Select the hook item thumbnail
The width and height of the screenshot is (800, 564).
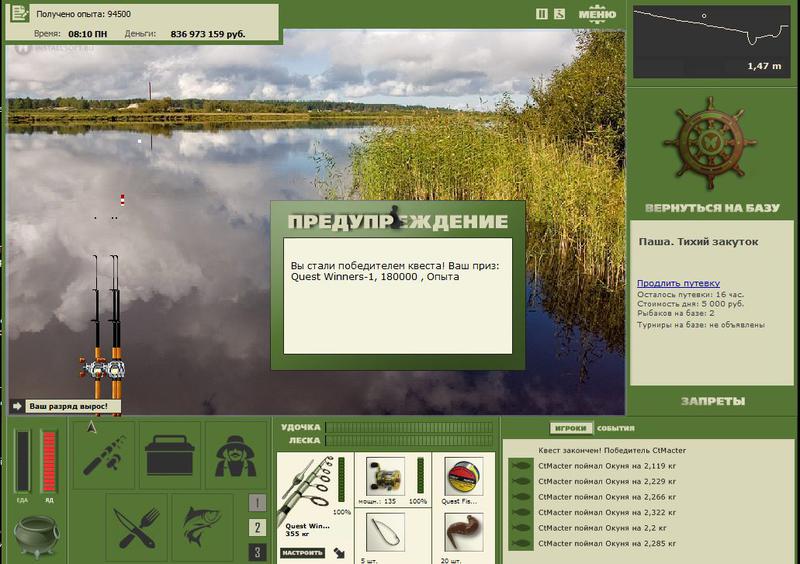(x=386, y=532)
